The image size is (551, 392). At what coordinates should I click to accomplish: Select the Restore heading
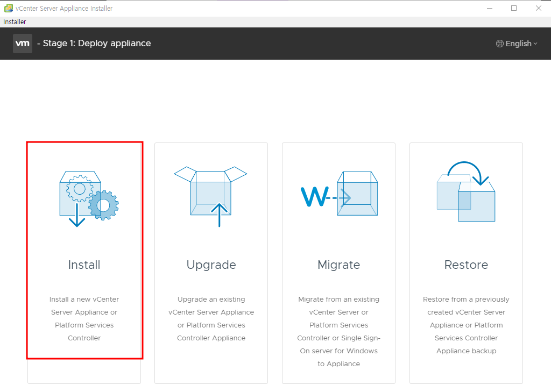tap(467, 265)
